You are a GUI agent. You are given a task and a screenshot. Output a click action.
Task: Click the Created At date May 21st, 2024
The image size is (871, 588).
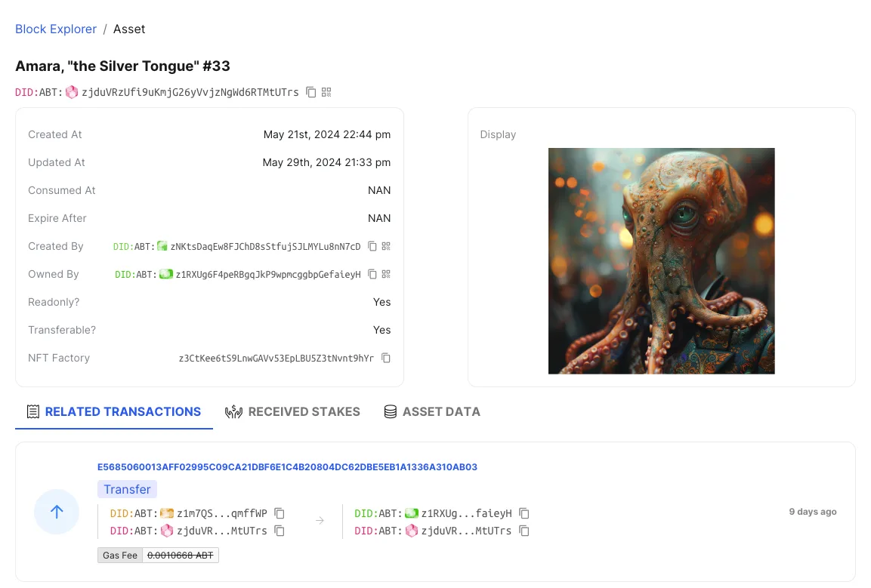[x=326, y=134]
